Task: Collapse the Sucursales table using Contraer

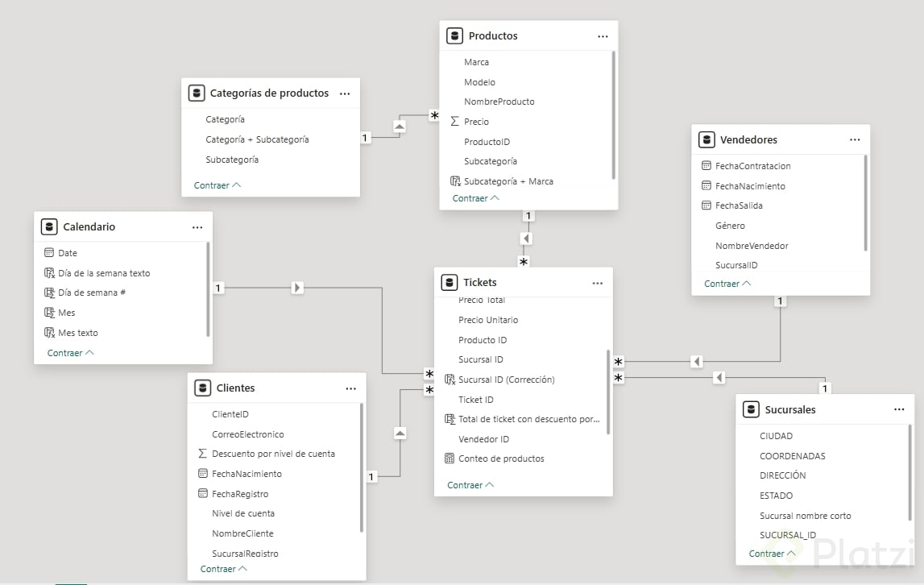Action: [772, 554]
